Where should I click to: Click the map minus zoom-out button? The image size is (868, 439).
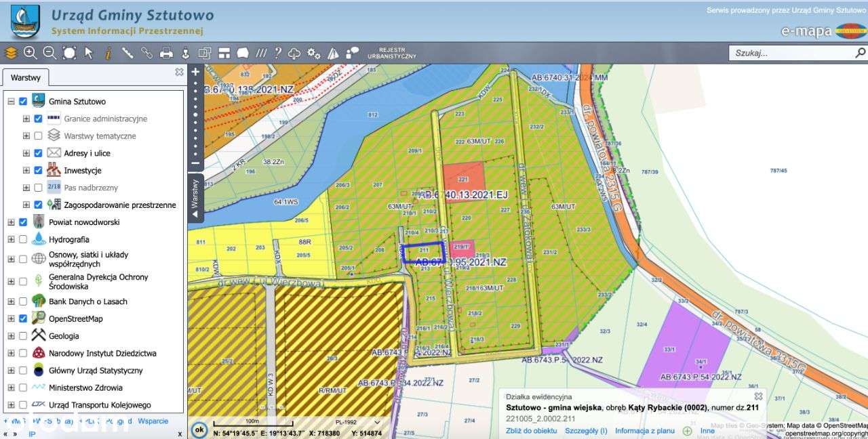point(195,163)
